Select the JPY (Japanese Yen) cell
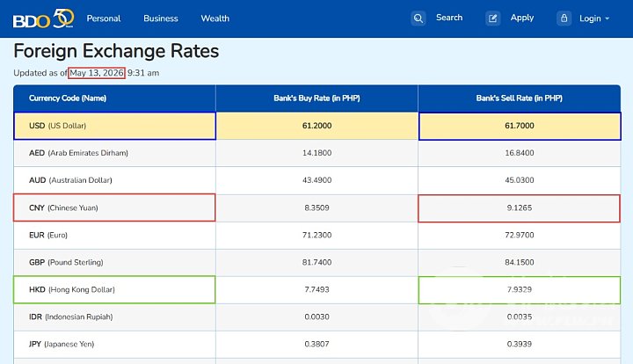This screenshot has height=364, width=633. click(x=114, y=345)
